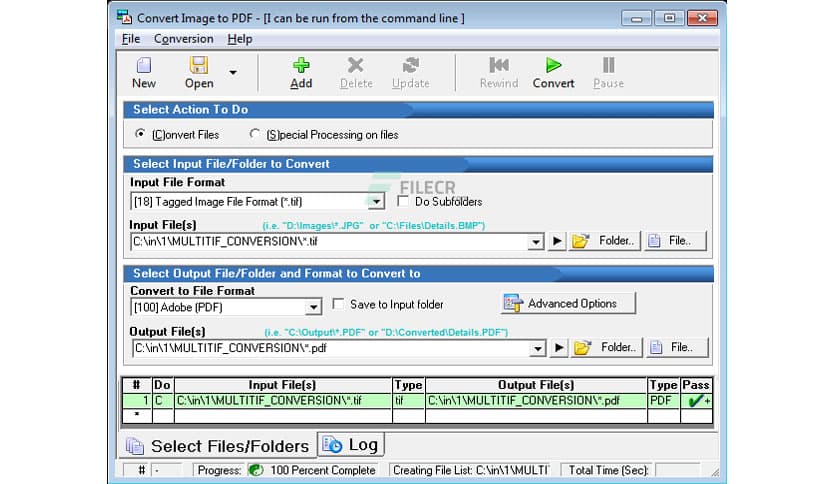Enable the Do Subfolders checkbox
Image resolution: width=836 pixels, height=484 pixels.
[x=403, y=201]
